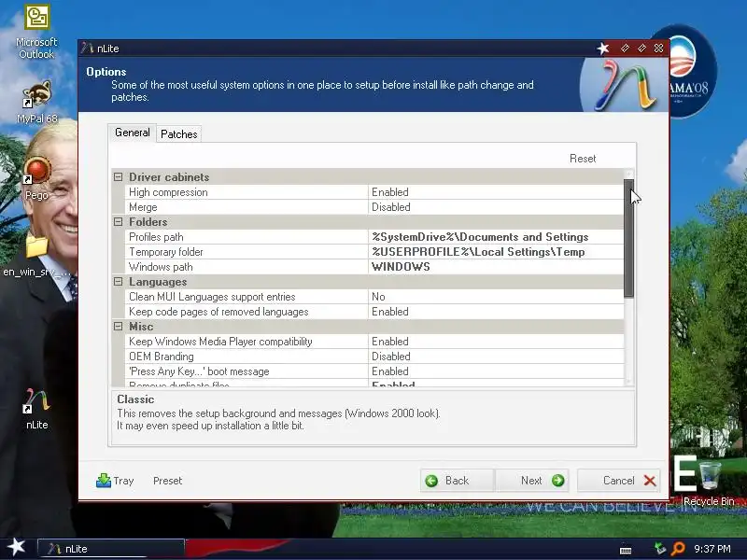Click the star Start button on taskbar

point(16,547)
